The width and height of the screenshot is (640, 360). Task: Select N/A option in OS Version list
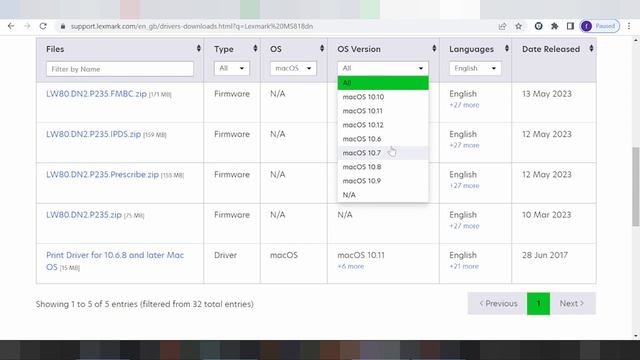pos(383,195)
